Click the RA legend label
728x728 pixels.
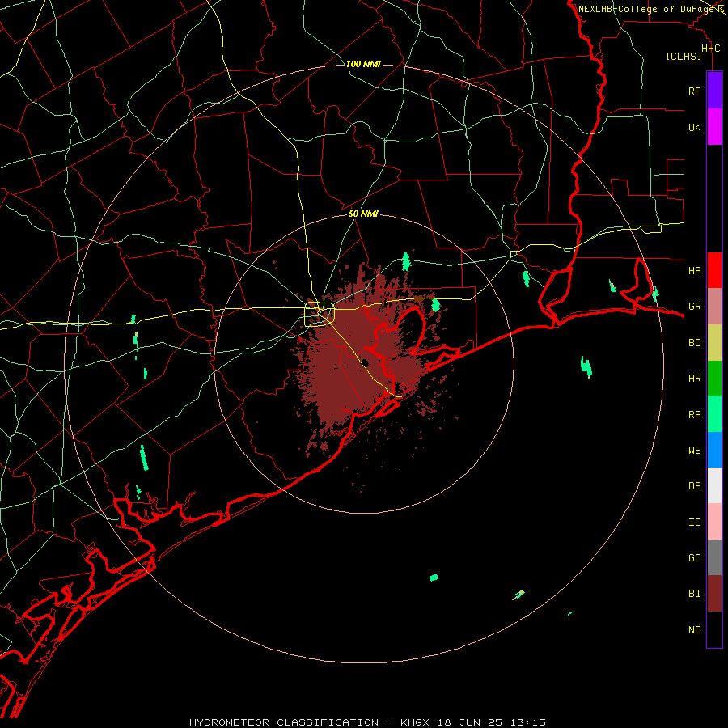tap(694, 415)
